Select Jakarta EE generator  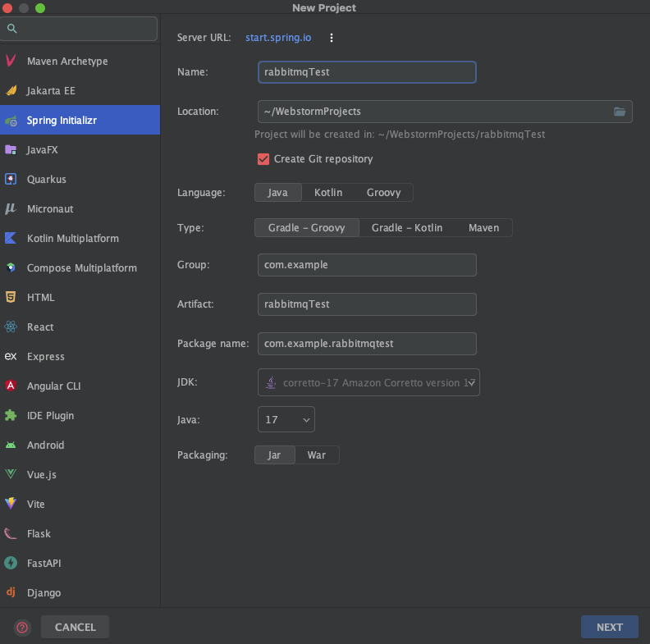tap(80, 90)
